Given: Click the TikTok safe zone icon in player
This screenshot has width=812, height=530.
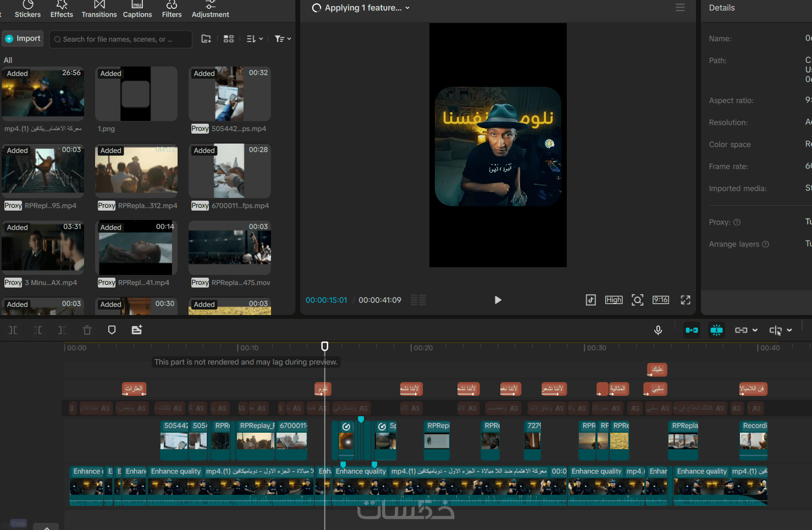Looking at the screenshot, I should [590, 300].
